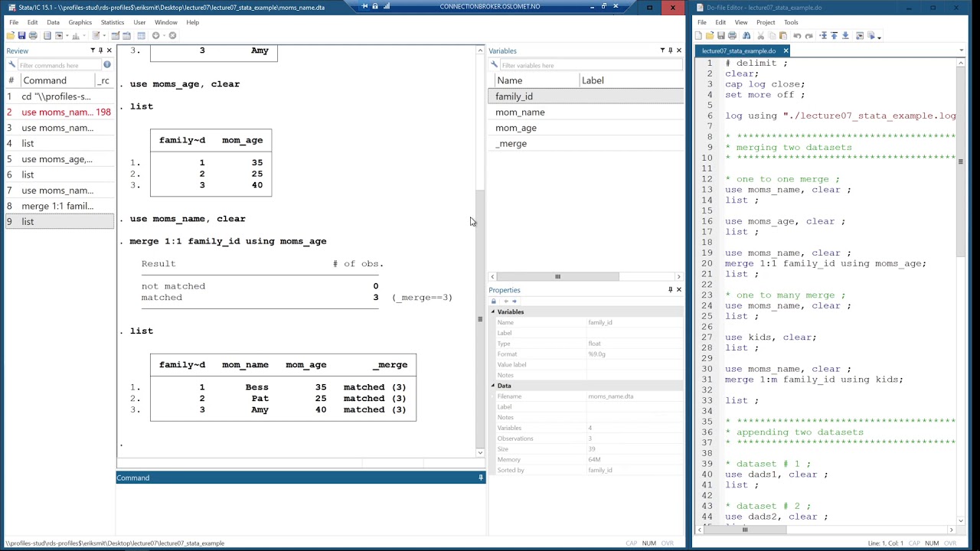This screenshot has height=551, width=980.
Task: Click New file icon in Do-file Editor
Action: (699, 35)
